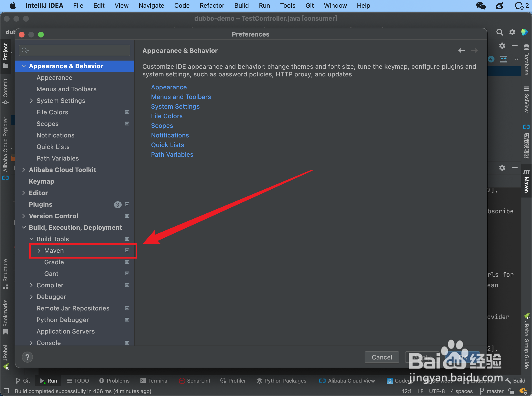Click the forward navigation arrow in Preferences
Screen dimensions: 532x396
(x=474, y=50)
